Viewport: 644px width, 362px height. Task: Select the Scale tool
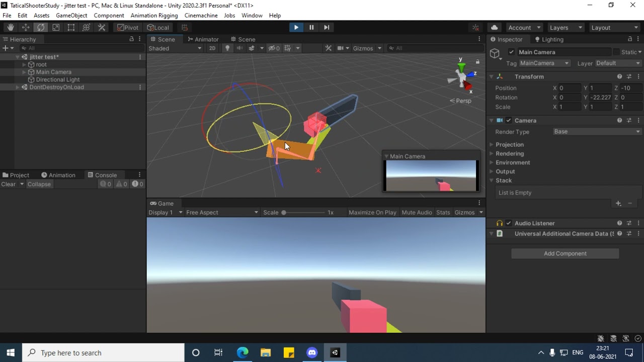coord(56,28)
